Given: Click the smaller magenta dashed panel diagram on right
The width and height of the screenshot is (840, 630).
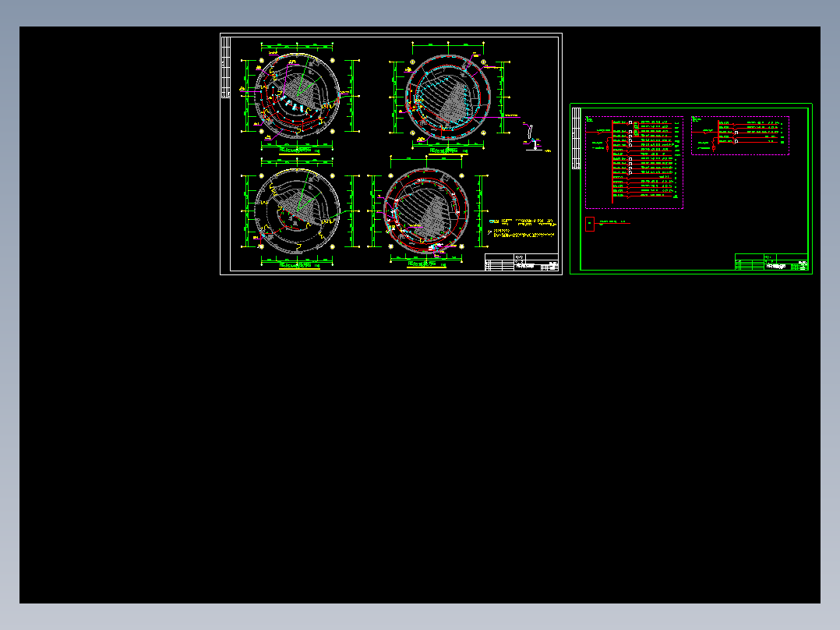Looking at the screenshot, I should 739,135.
